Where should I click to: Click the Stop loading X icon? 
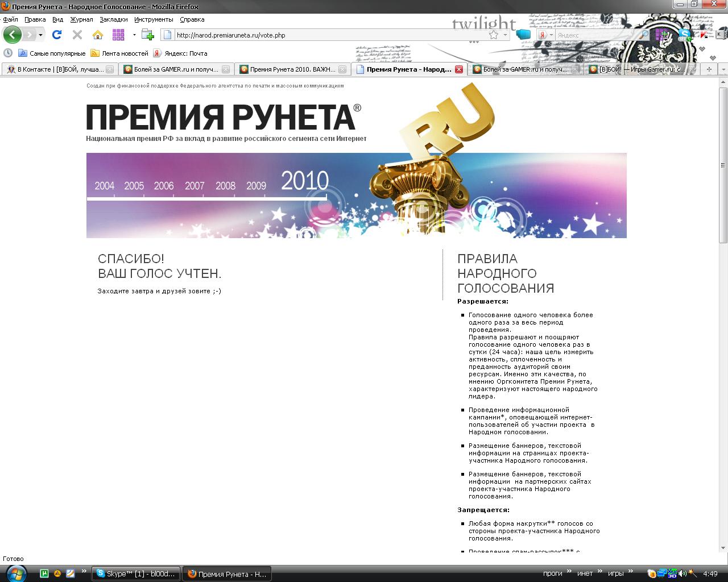(x=77, y=35)
